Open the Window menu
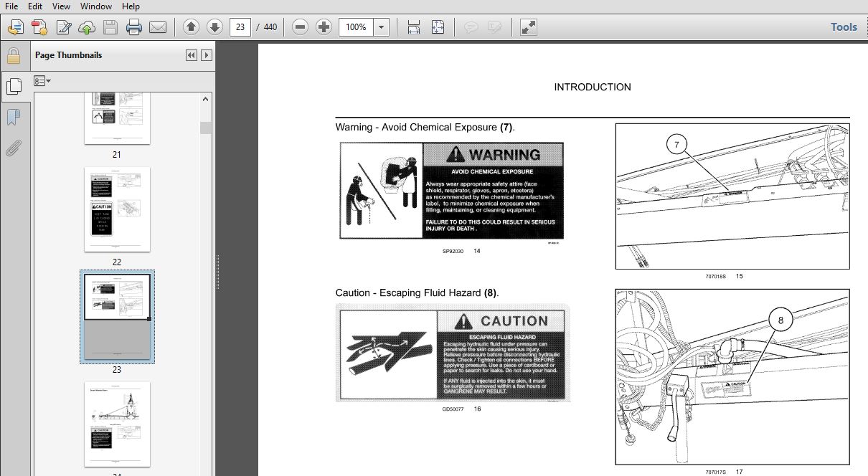 point(96,6)
